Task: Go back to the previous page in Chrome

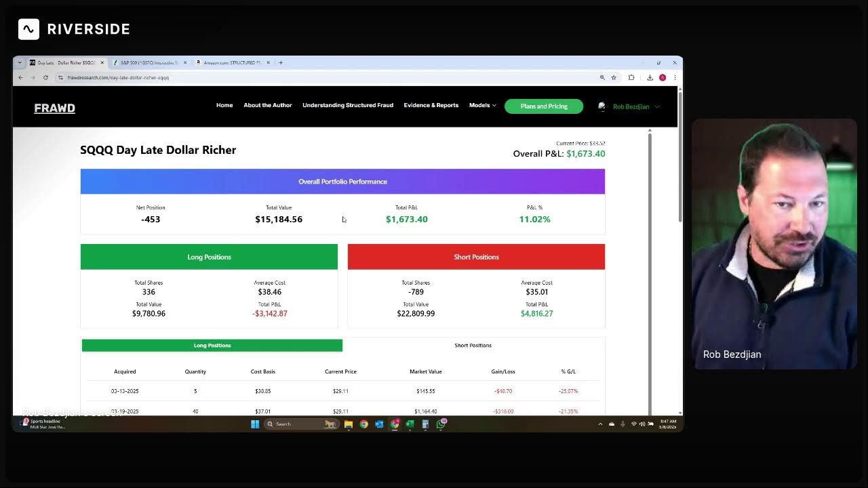Action: pos(20,77)
